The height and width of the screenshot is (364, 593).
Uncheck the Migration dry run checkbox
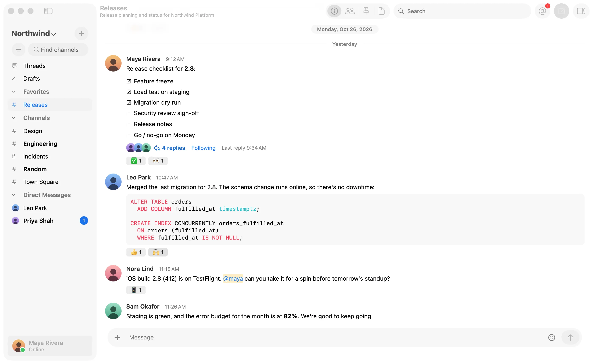coord(129,103)
